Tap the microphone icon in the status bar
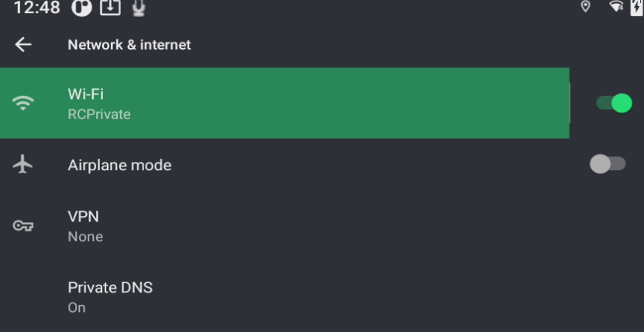This screenshot has height=332, width=644. point(138,8)
